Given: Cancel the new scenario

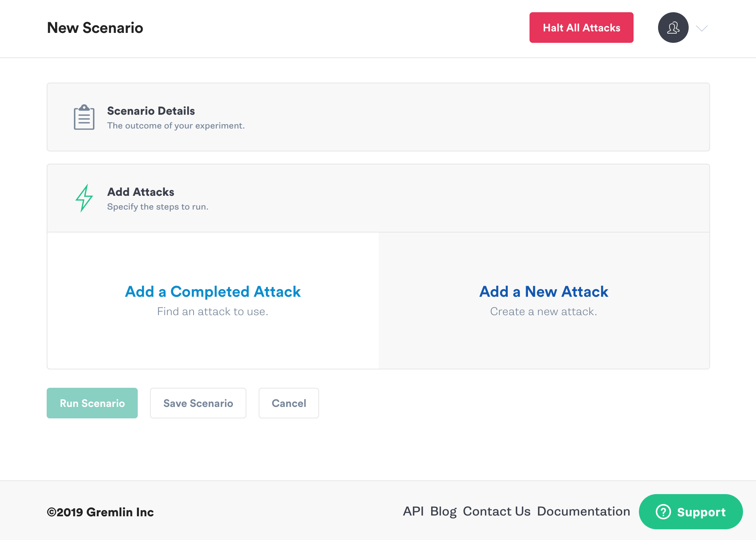Looking at the screenshot, I should tap(289, 403).
